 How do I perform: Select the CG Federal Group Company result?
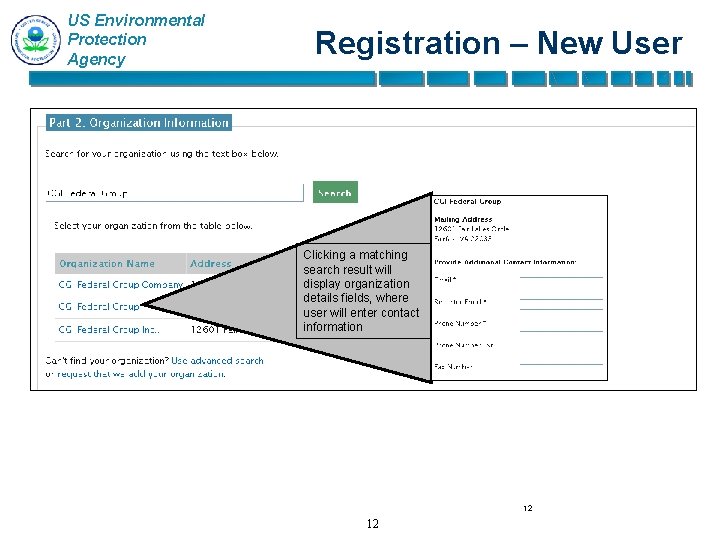[x=121, y=285]
